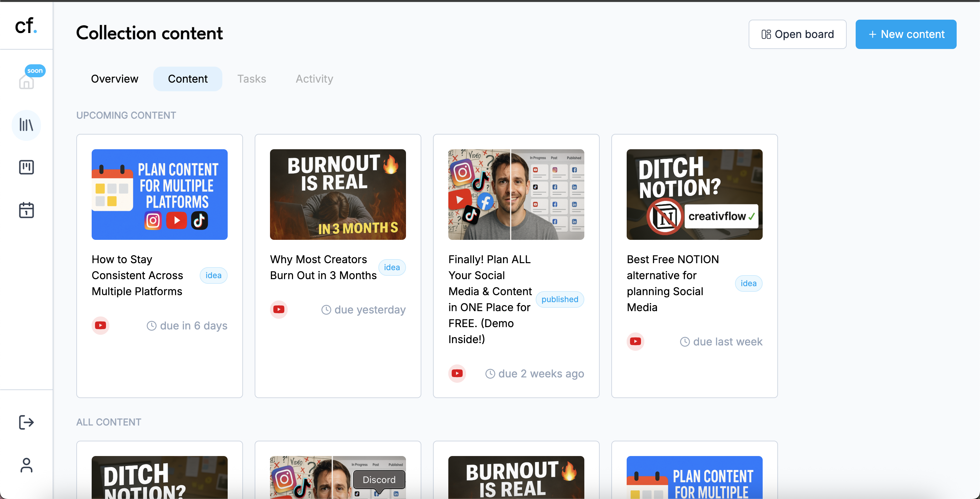Click clock icon beside due in 6 days
Image resolution: width=980 pixels, height=499 pixels.
click(151, 326)
